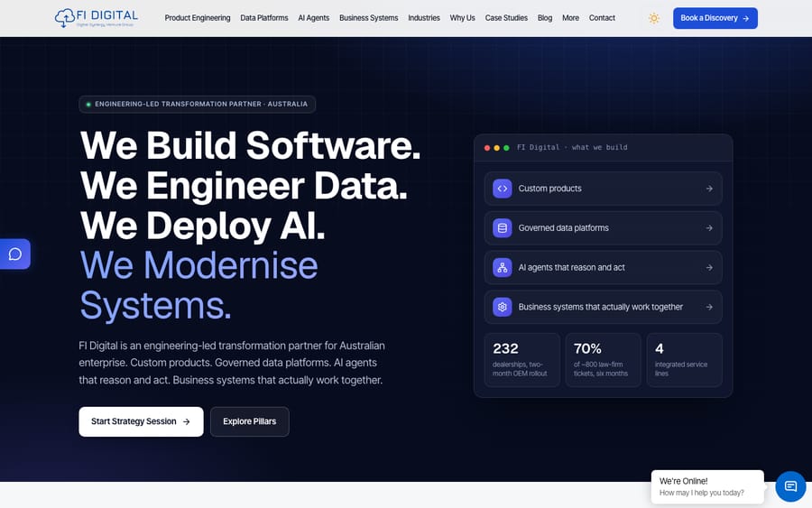Expand the More menu
This screenshot has width=812, height=508.
point(570,18)
